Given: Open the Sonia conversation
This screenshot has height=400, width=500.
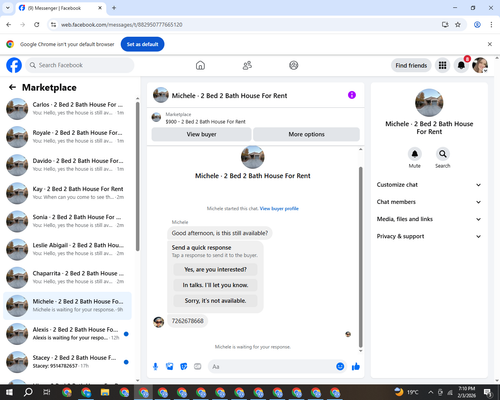Looking at the screenshot, I should pos(67,221).
